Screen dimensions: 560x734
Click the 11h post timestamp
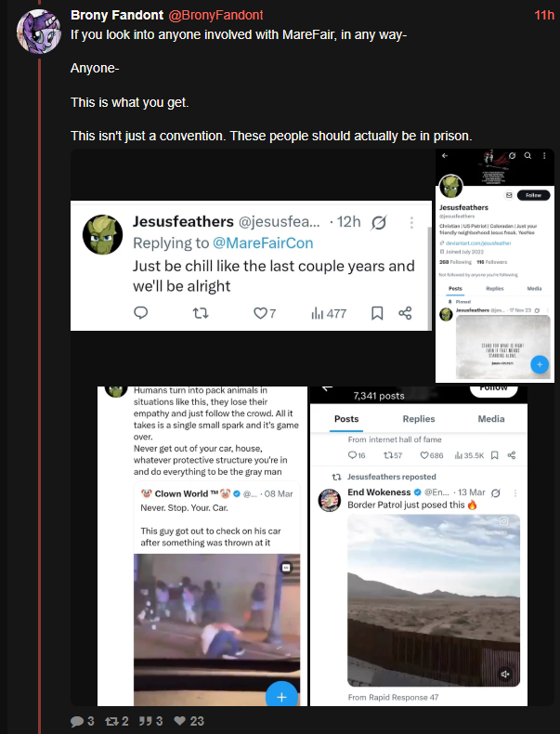(544, 15)
